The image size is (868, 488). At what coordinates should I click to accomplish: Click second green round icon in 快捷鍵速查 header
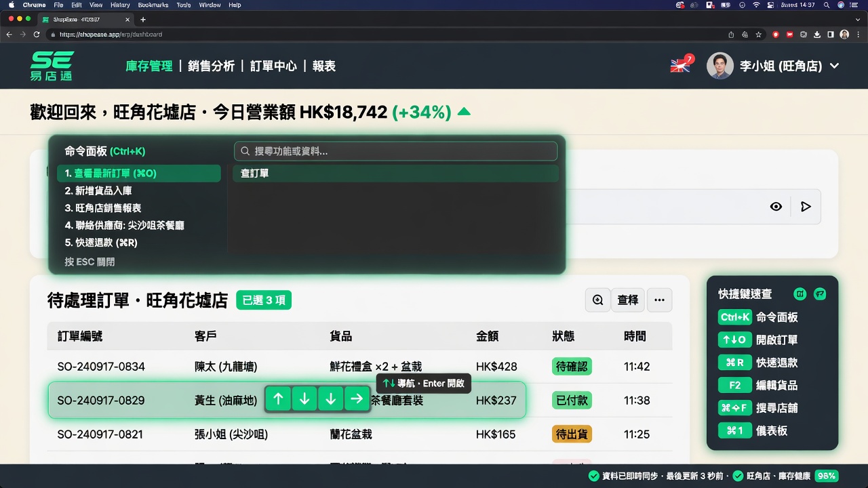click(820, 293)
